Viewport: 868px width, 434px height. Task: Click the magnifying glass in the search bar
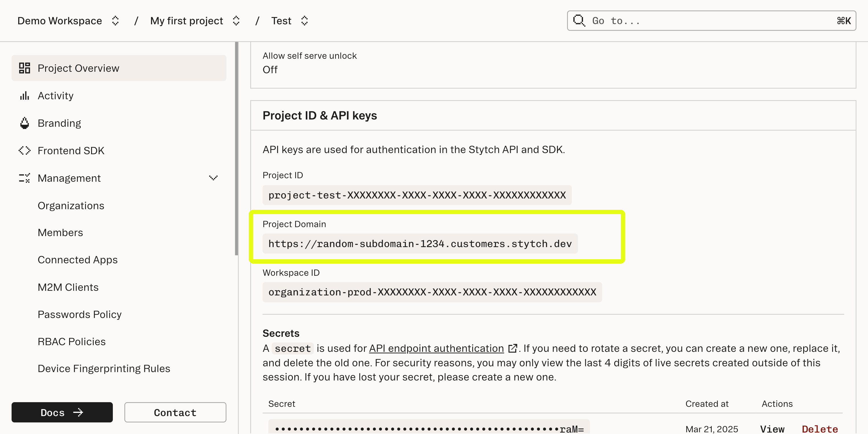(x=579, y=21)
